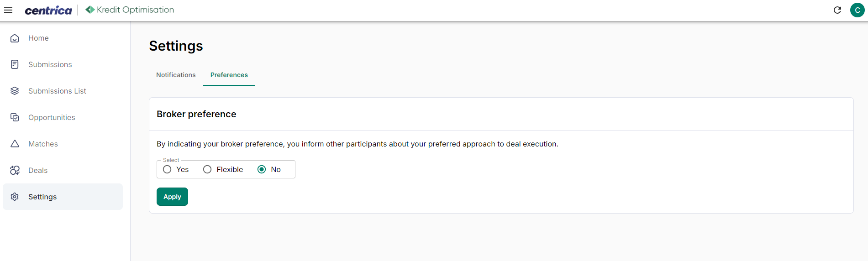This screenshot has height=261, width=868.
Task: Click the Opportunities icon in sidebar
Action: click(15, 117)
